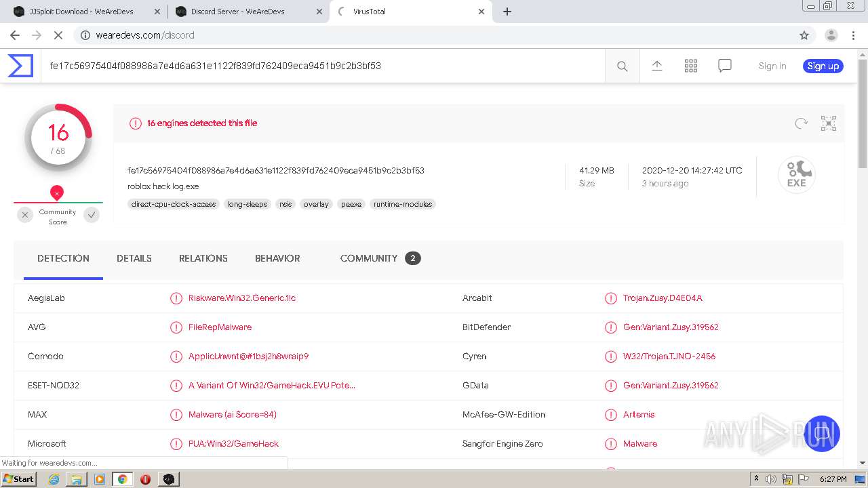Screen dimensions: 868x488
Task: Click the taskbar clock 6:27 PM
Action: [833, 479]
